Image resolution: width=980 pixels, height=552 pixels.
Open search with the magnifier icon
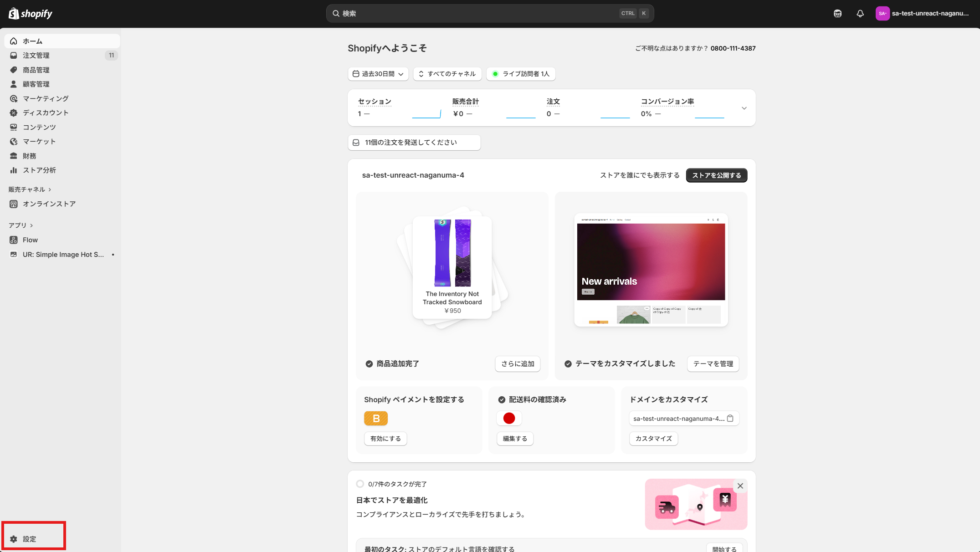(336, 13)
